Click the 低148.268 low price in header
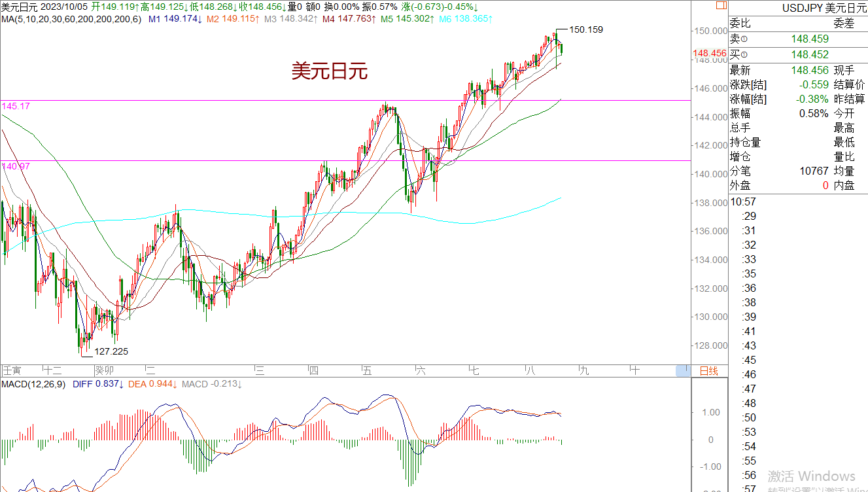868x492 pixels. click(214, 7)
